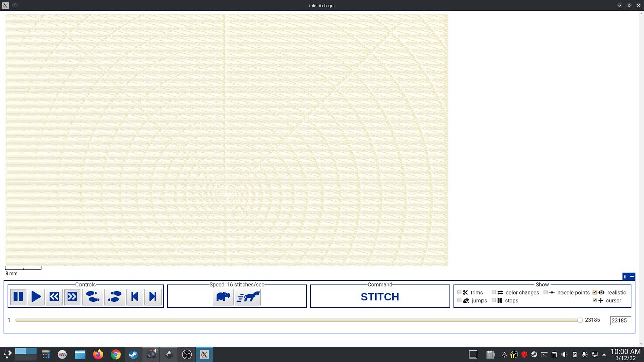Open the info button above control panel

click(625, 276)
